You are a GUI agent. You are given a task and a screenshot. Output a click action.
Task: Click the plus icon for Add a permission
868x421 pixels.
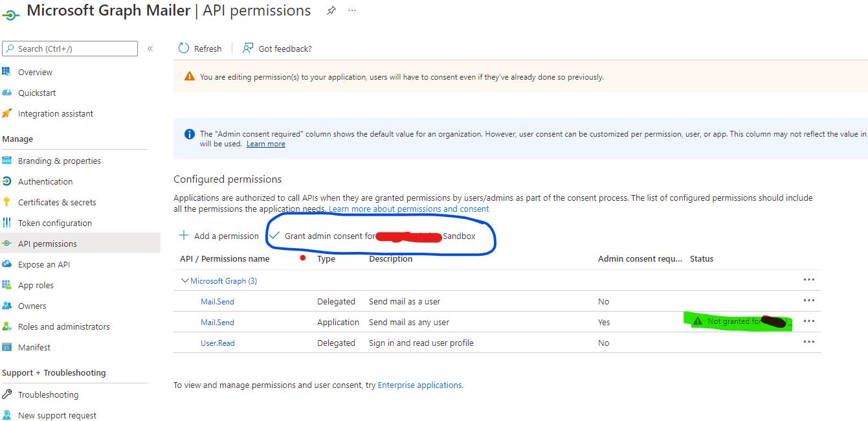184,236
